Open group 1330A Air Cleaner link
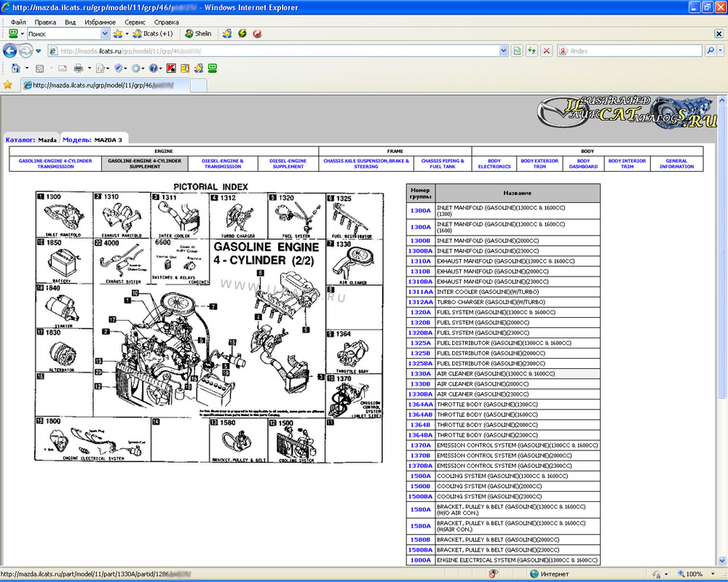 [420, 374]
